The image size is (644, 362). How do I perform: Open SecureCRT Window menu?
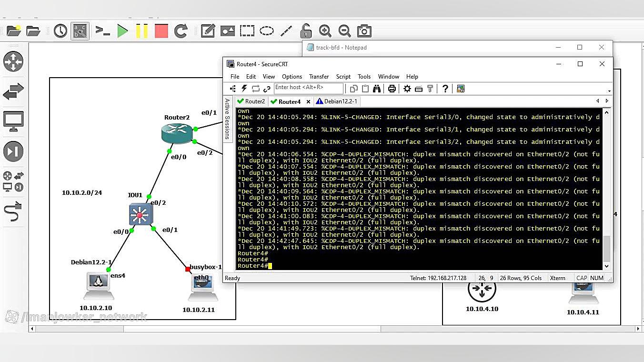coord(389,77)
